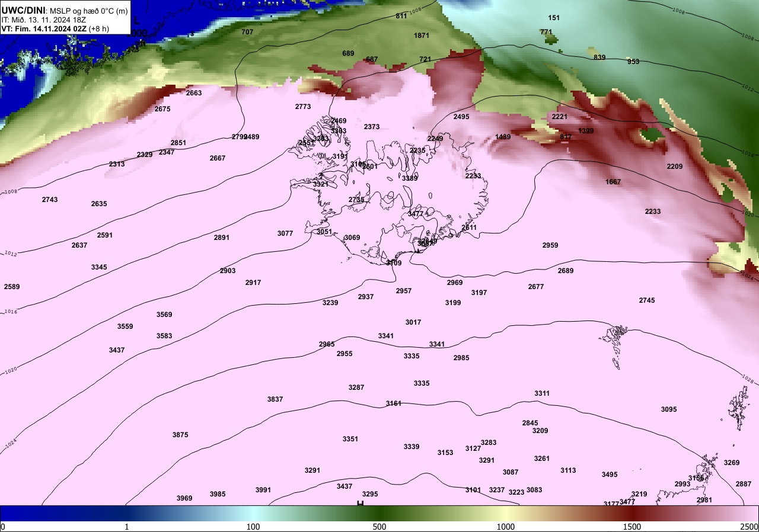Click the colorbar label 1000
Viewport: 759px width, 532px height.
(505, 527)
